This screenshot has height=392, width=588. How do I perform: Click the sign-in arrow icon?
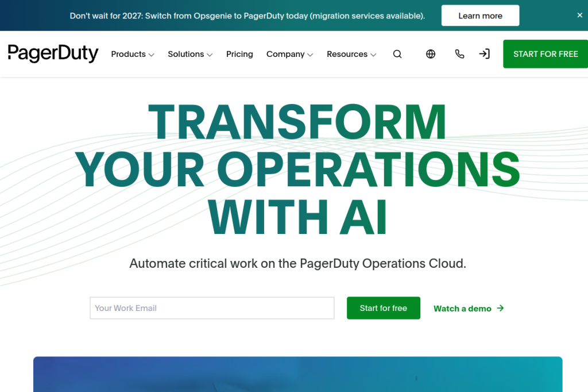pyautogui.click(x=484, y=54)
